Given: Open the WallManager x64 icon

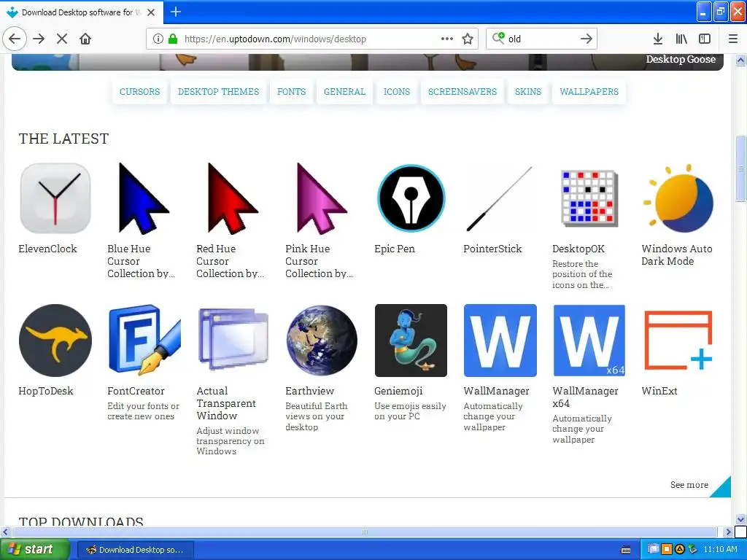Looking at the screenshot, I should [589, 341].
